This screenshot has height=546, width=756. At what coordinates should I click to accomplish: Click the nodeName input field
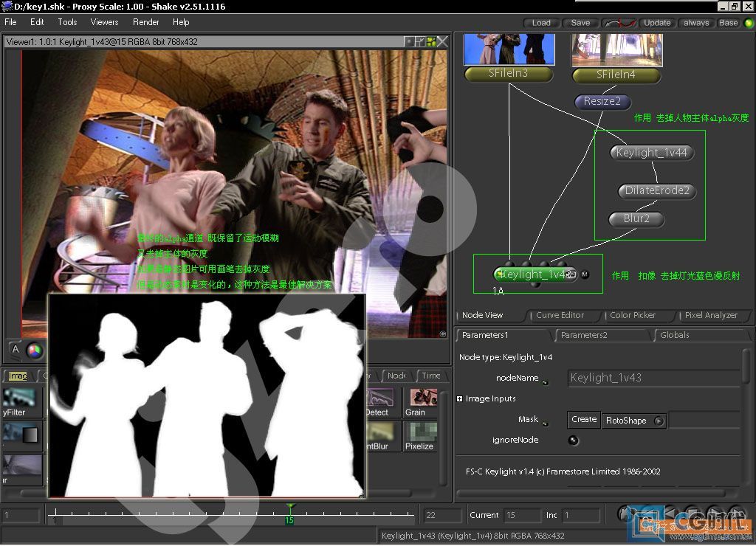[x=653, y=378]
